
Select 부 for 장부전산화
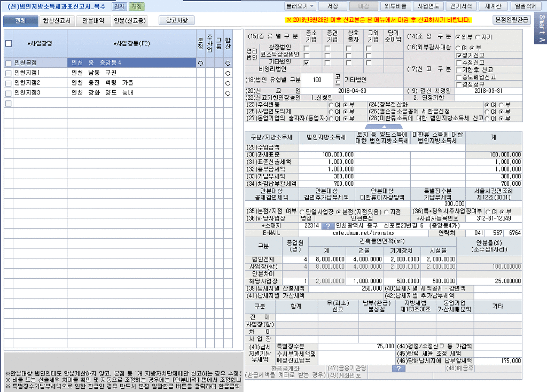click(501, 105)
